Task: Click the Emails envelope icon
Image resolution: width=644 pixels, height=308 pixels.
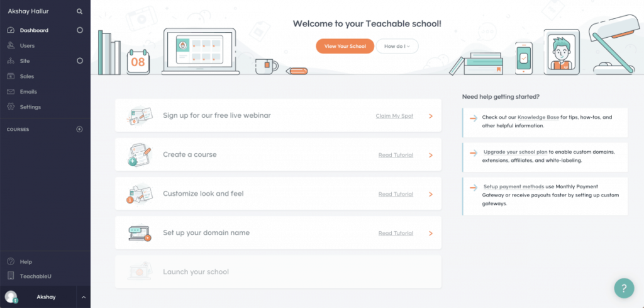Action: pos(11,92)
